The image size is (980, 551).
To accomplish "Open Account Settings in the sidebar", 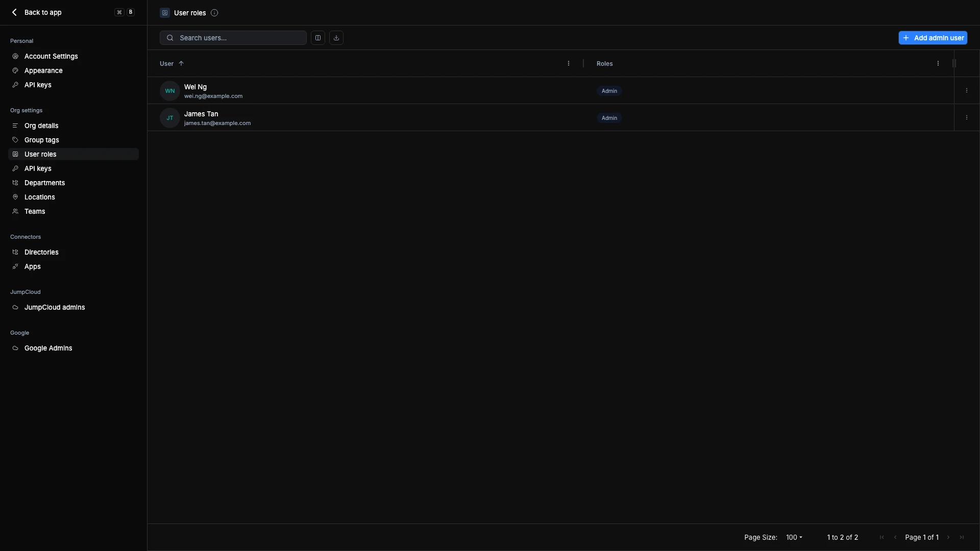I will [51, 56].
